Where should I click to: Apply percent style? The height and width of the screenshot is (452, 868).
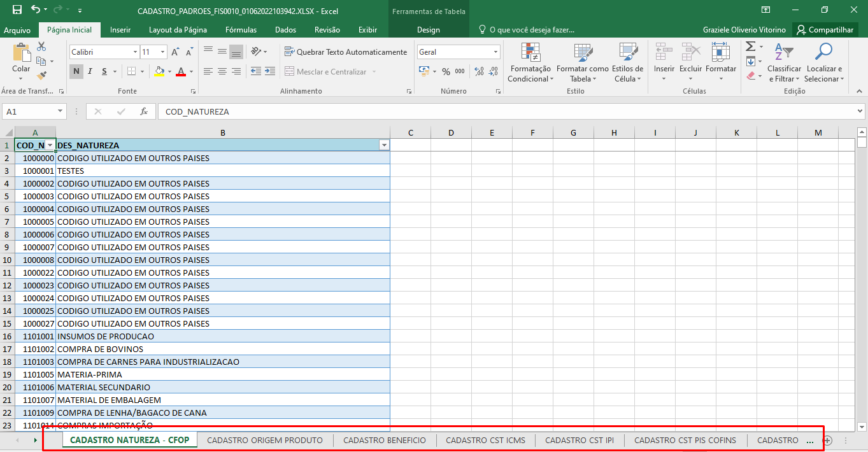click(x=446, y=71)
